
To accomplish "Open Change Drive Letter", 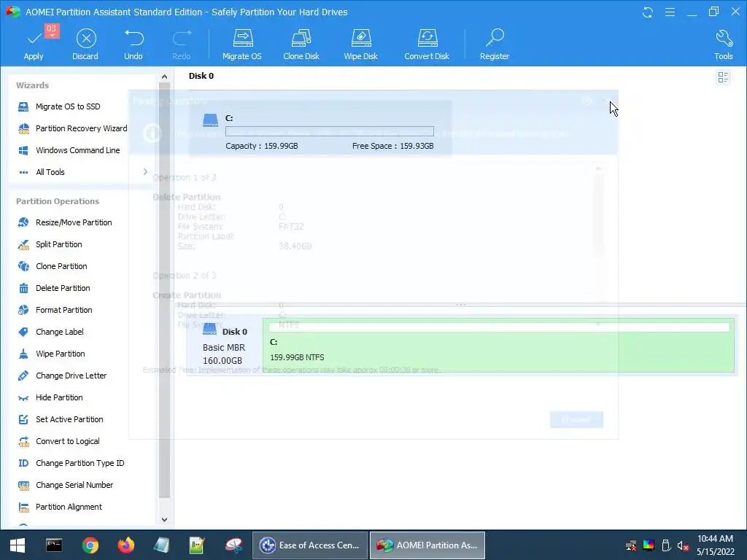I will coord(62,376).
